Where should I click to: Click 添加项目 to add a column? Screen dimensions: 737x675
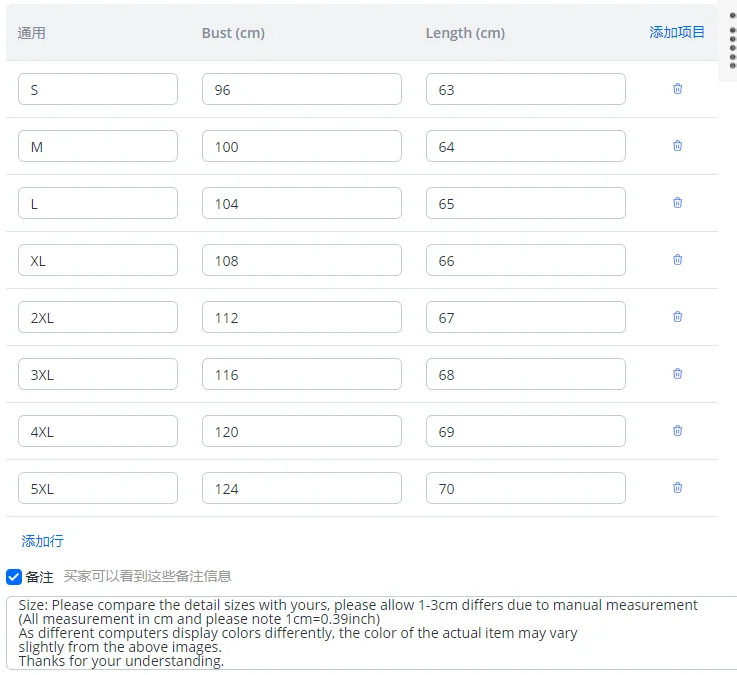pos(677,32)
